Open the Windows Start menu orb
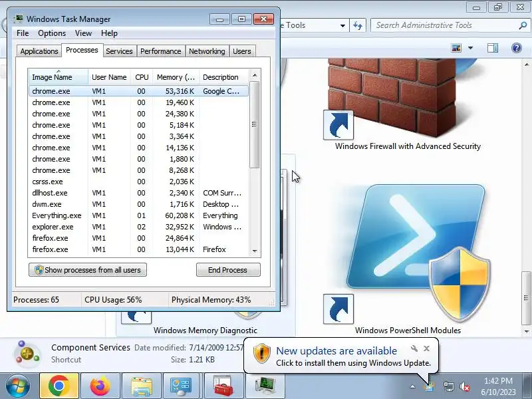This screenshot has width=532, height=399. tap(18, 386)
